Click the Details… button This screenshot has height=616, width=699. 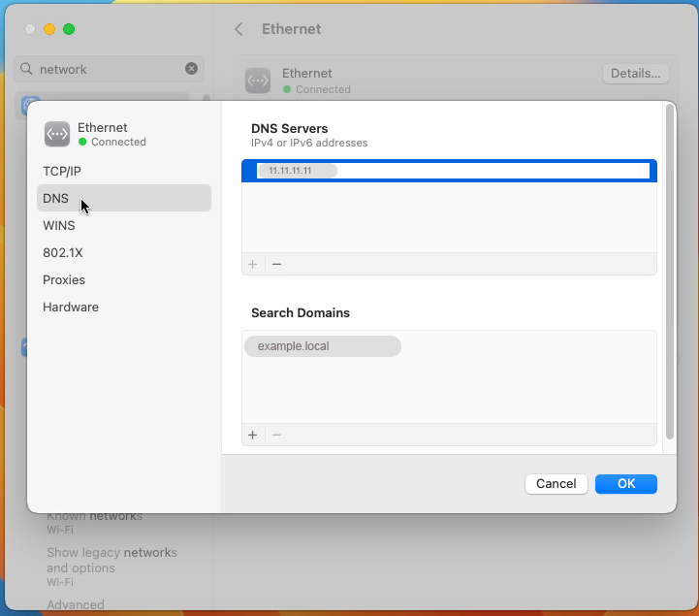click(635, 74)
